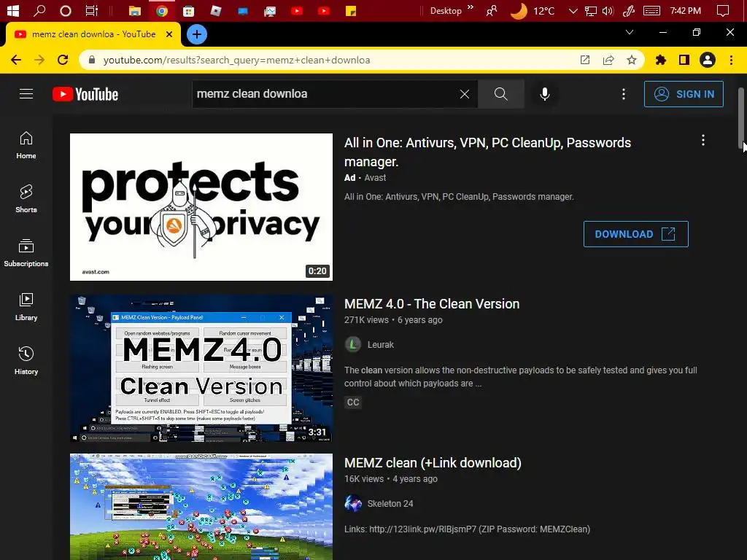Open Chrome tab search dropdown
The height and width of the screenshot is (560, 747).
click(630, 32)
